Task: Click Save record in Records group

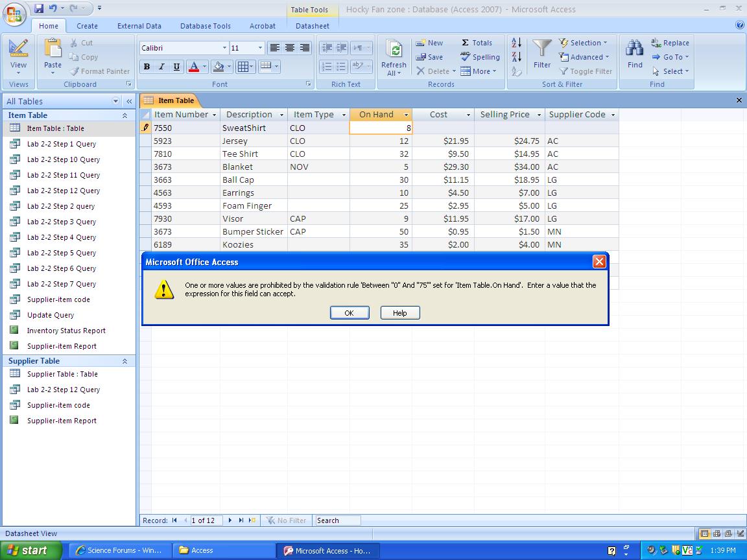Action: tap(429, 57)
